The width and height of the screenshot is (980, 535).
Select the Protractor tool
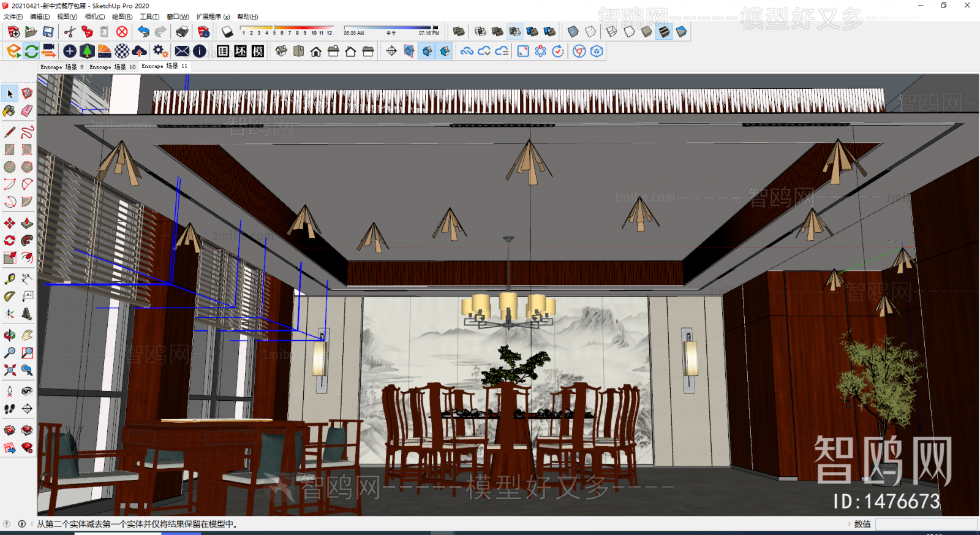[10, 297]
